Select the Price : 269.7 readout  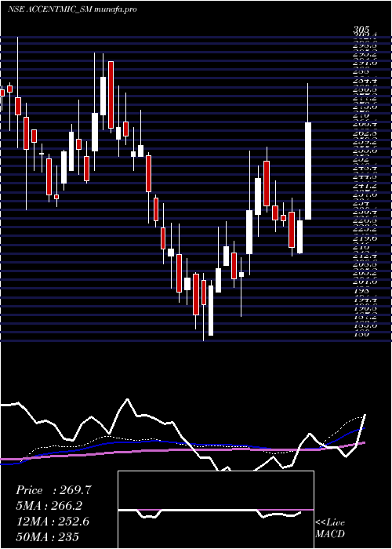53,490
